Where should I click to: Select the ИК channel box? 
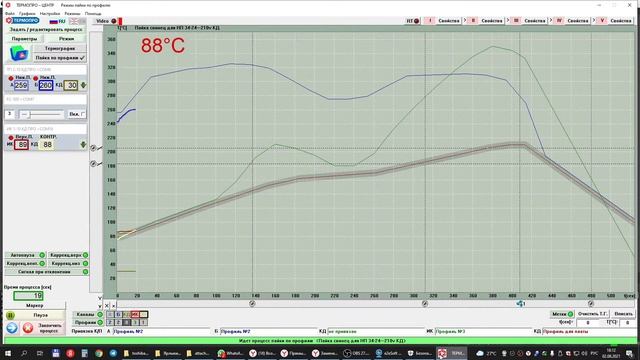click(x=135, y=314)
